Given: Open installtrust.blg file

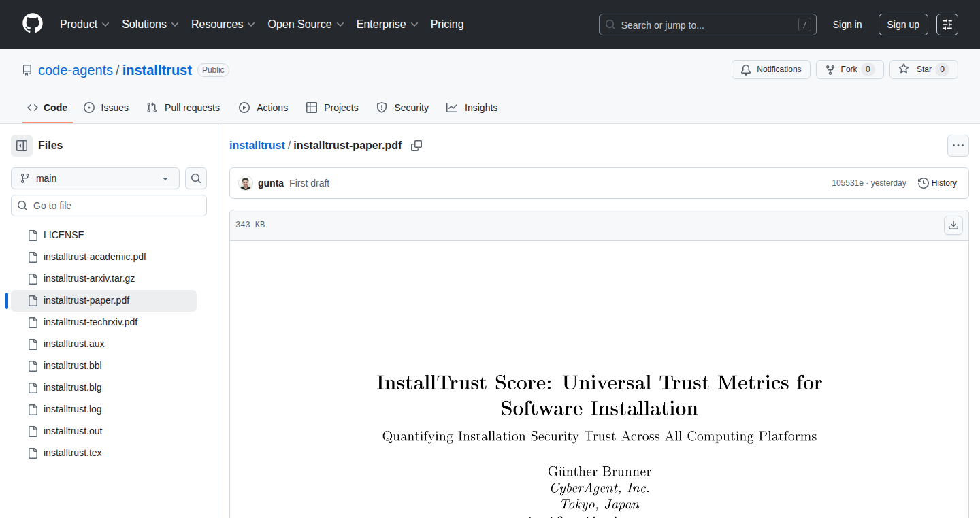Looking at the screenshot, I should pos(73,387).
